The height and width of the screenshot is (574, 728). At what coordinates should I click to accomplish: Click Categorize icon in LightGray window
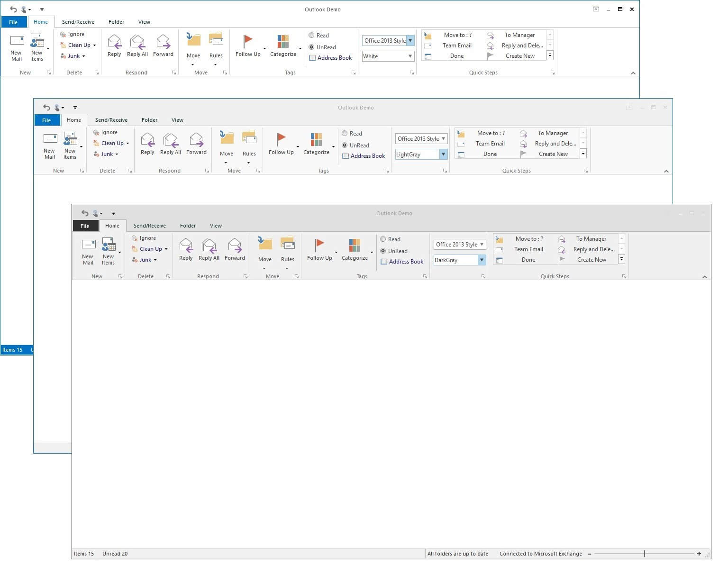pyautogui.click(x=316, y=139)
